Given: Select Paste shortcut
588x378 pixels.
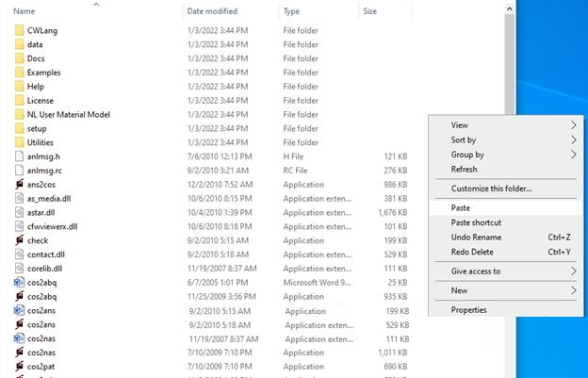Looking at the screenshot, I should pos(505,222).
